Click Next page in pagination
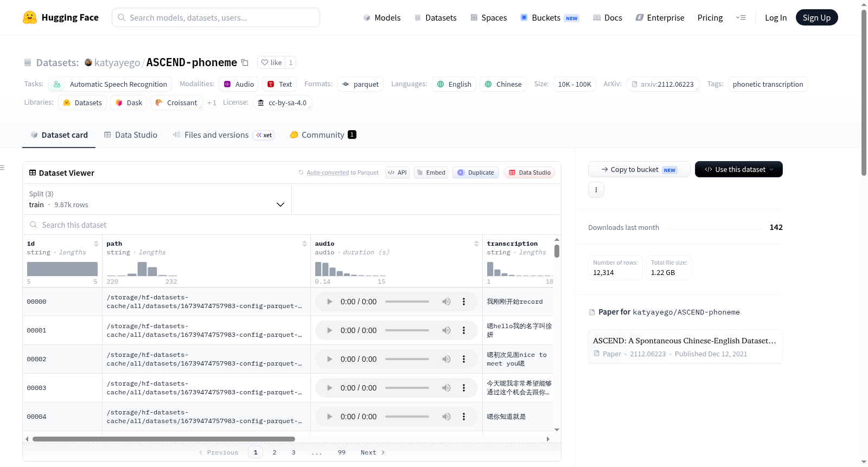868x467 pixels. 373,452
